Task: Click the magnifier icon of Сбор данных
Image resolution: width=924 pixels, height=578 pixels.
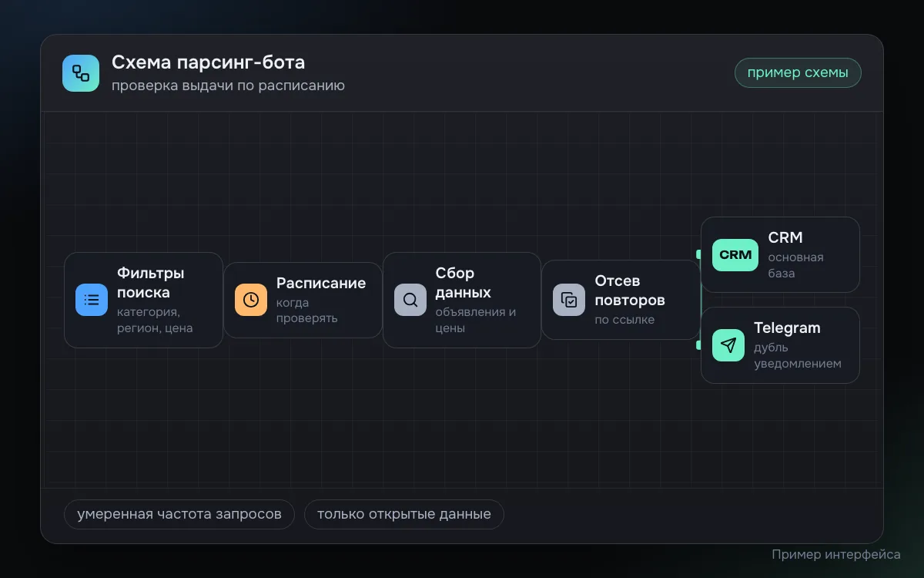Action: pos(410,300)
